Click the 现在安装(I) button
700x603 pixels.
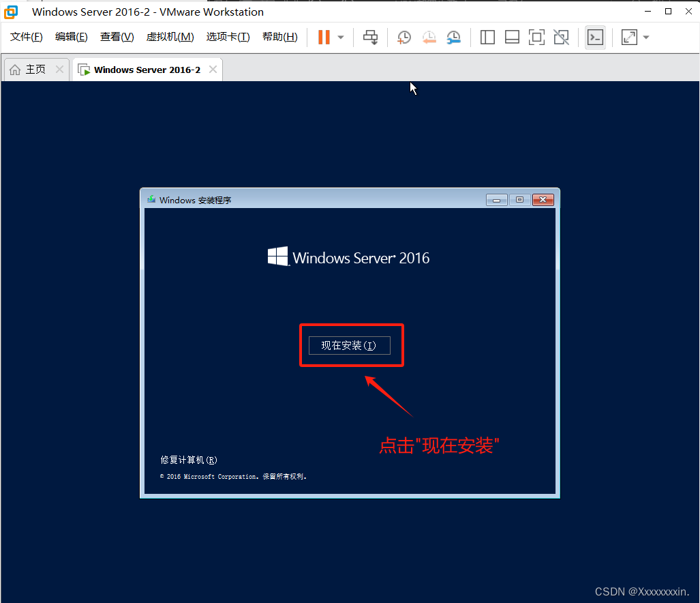click(350, 345)
